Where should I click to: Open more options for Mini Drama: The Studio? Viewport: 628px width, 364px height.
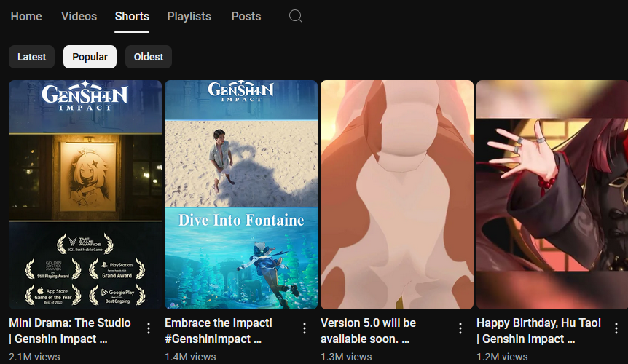coord(149,328)
